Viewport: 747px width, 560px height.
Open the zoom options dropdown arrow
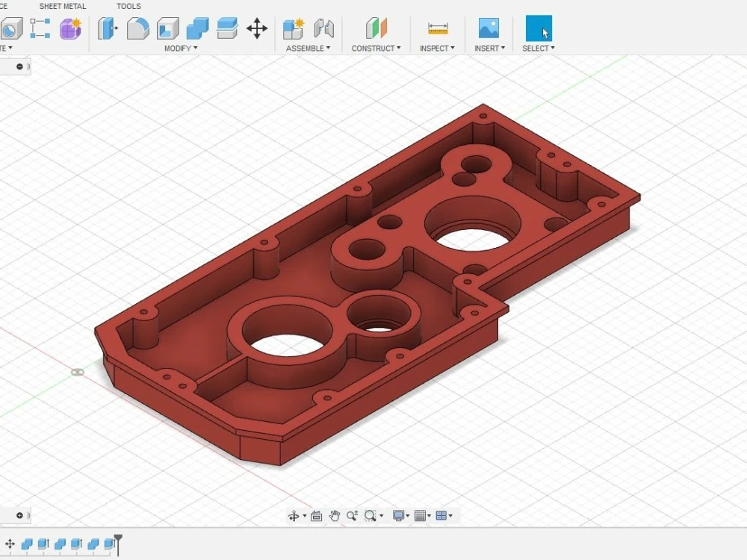(381, 516)
